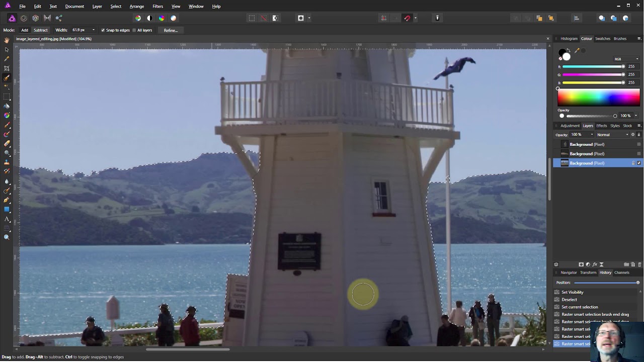Viewport: 644px width, 362px height.
Task: Toggle Quick Mask icon
Action: [301, 18]
